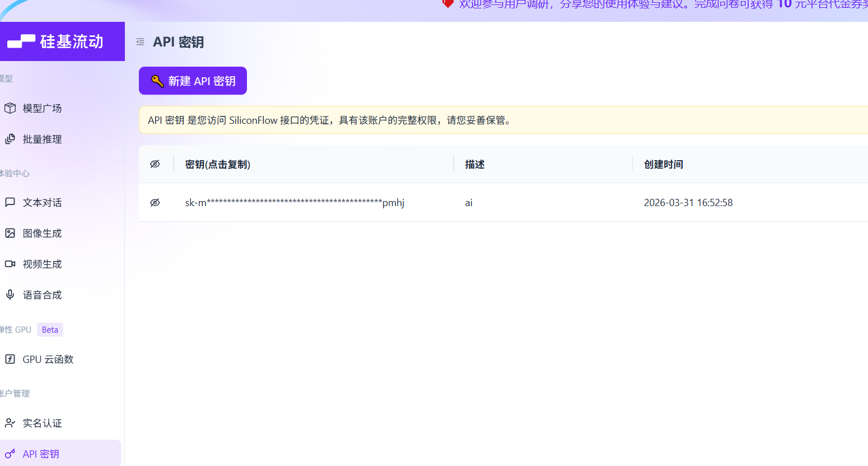Click the 实名认证 person icon
Viewport: 868px width, 466px height.
pyautogui.click(x=10, y=423)
